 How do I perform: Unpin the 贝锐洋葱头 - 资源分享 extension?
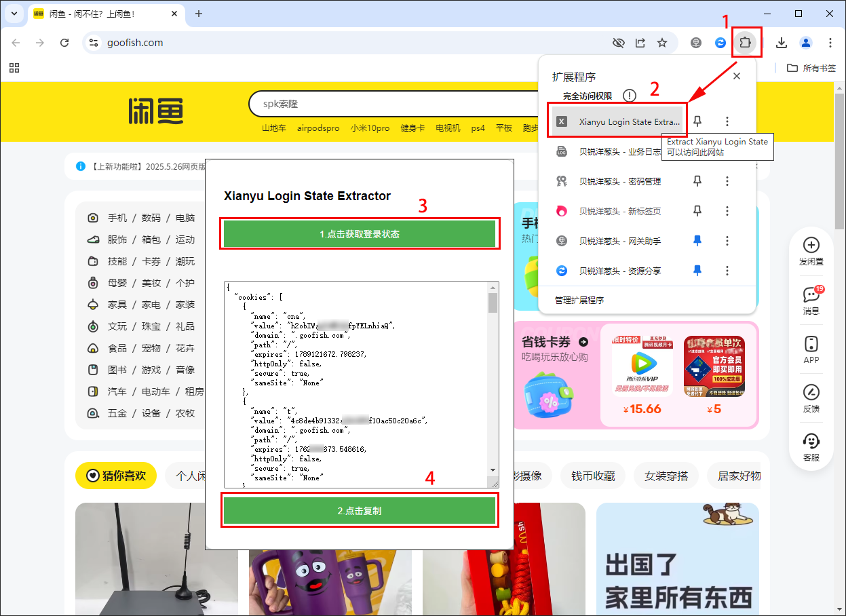coord(697,271)
